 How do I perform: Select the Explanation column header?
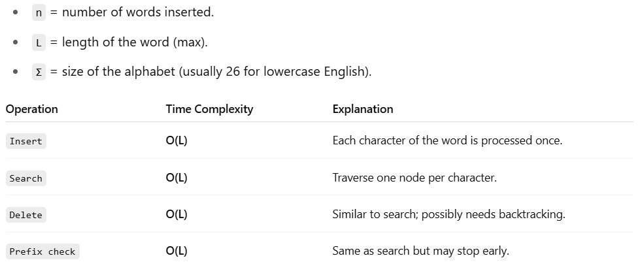[x=363, y=109]
